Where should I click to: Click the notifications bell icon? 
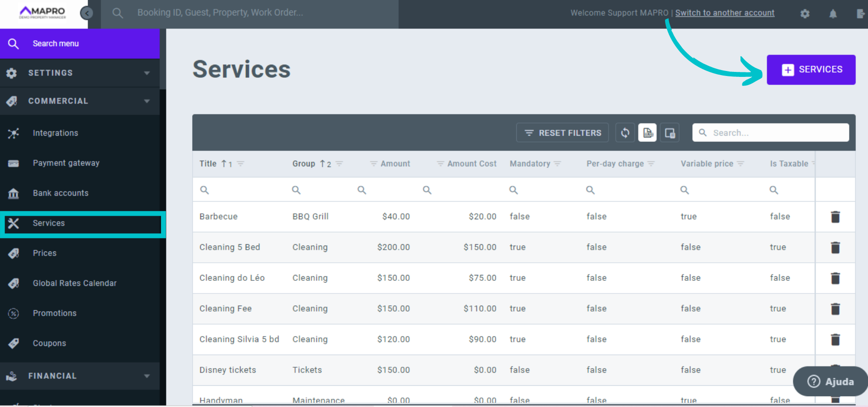833,14
